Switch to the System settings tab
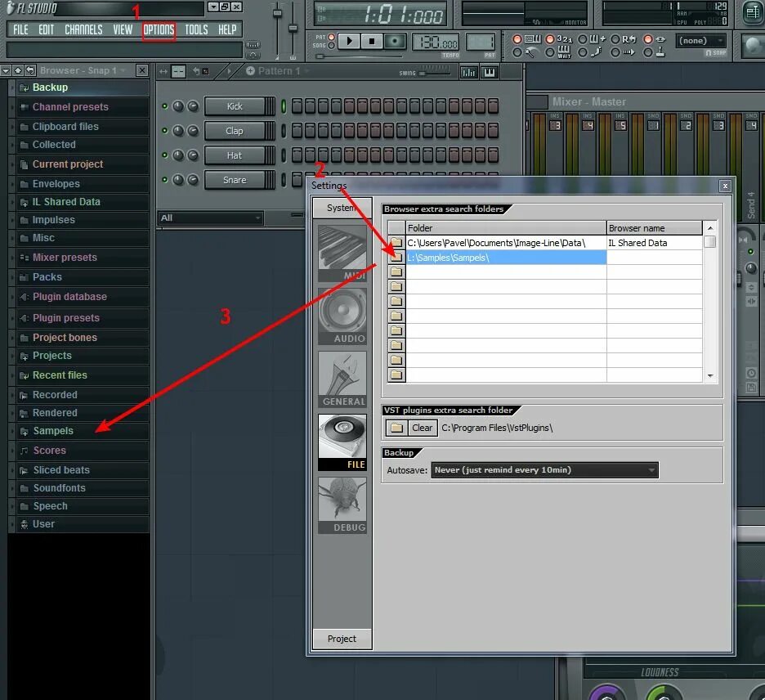 click(342, 208)
